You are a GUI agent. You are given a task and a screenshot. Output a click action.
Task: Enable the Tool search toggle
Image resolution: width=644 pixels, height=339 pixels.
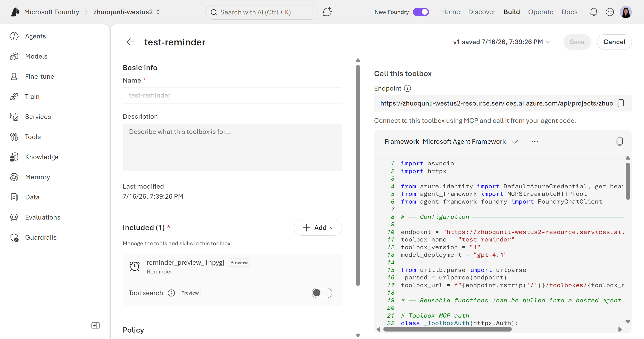(322, 293)
